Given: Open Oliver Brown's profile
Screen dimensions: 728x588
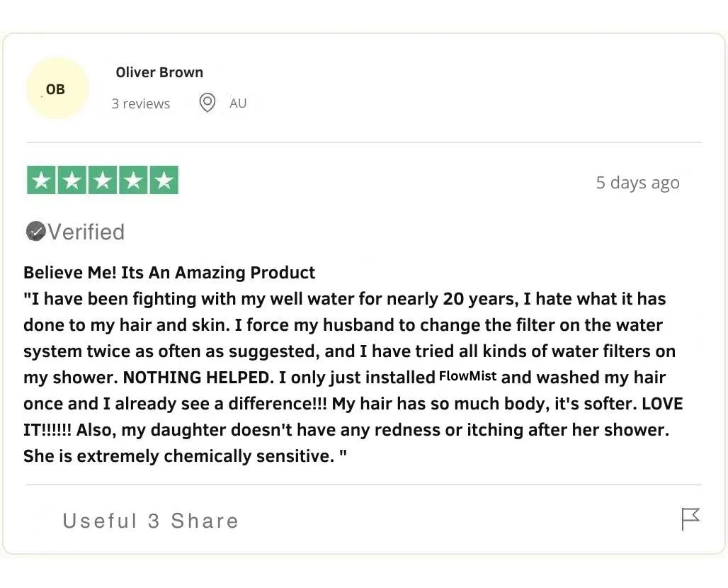Looking at the screenshot, I should point(159,72).
